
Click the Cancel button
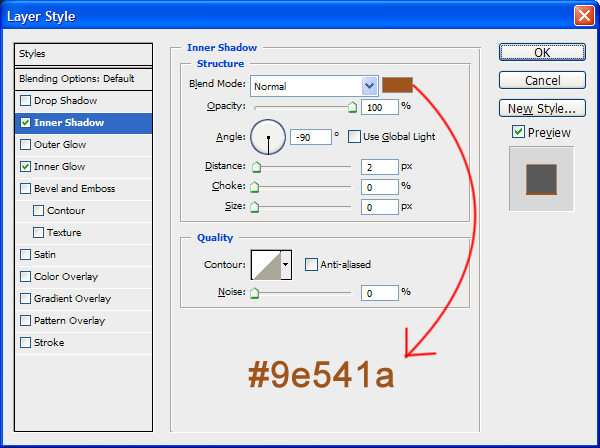pyautogui.click(x=542, y=80)
